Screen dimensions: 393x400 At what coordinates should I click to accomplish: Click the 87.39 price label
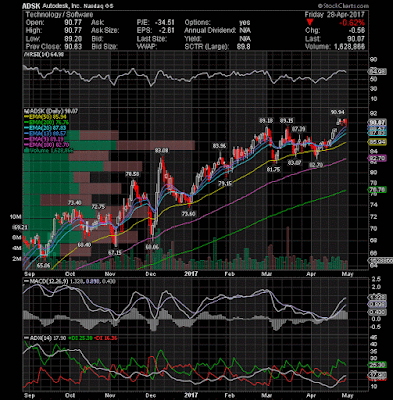tap(299, 128)
